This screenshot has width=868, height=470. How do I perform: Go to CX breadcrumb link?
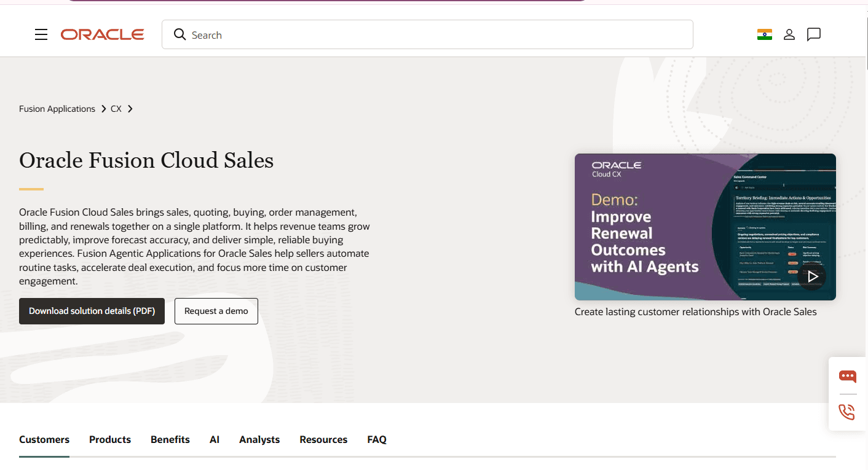116,109
